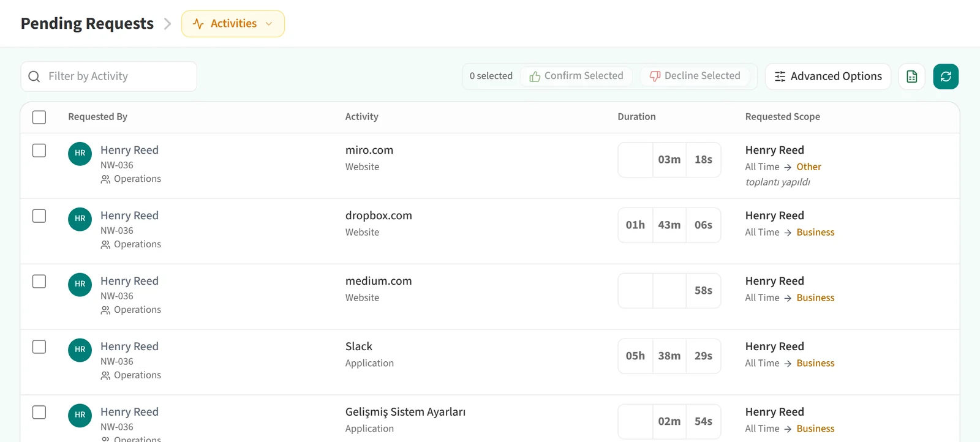Click Henry Reed name in Slack row

click(x=129, y=346)
